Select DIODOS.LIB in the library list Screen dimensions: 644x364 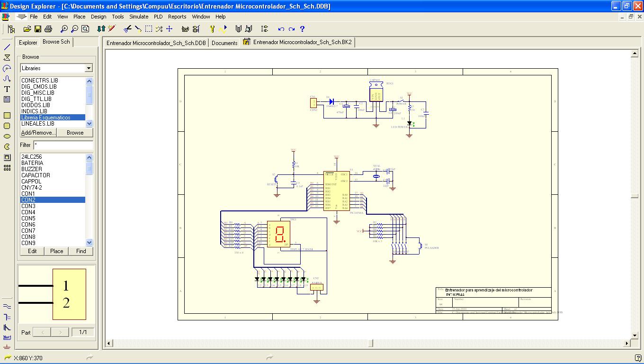[x=35, y=105]
